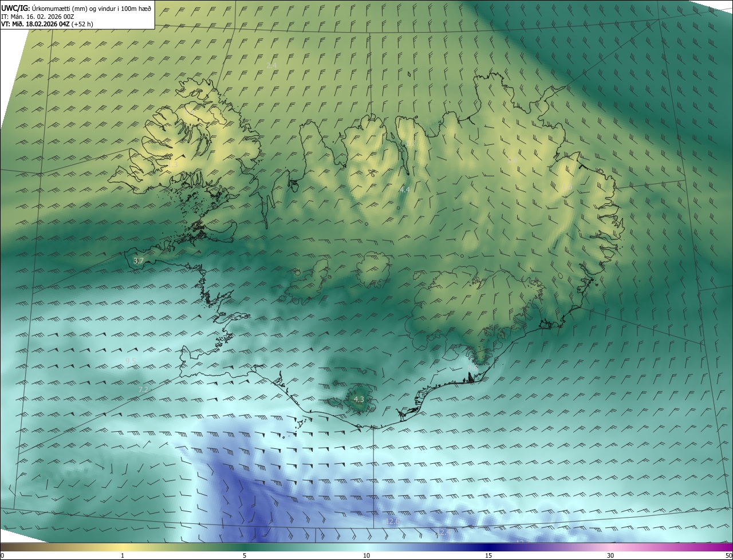This screenshot has height=560, width=733.
Task: Click the "7.2" precipitation value on the map
Action: (143, 390)
